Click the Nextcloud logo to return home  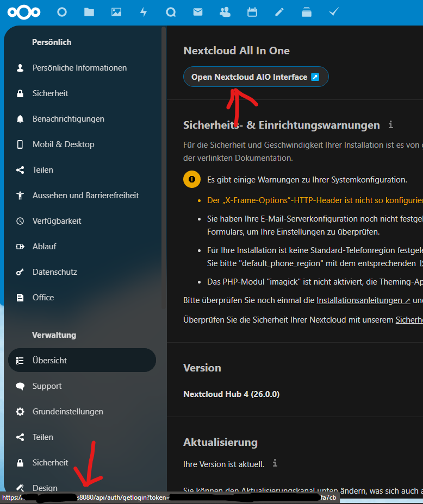point(23,11)
